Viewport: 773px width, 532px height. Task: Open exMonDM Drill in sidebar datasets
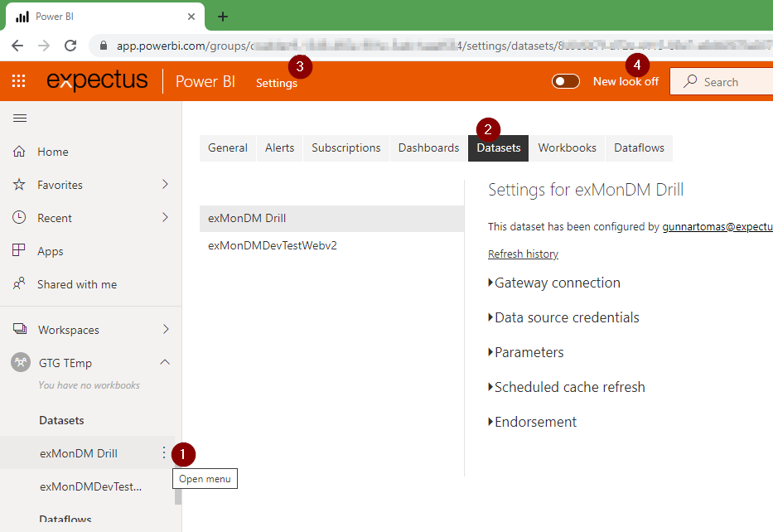[79, 453]
